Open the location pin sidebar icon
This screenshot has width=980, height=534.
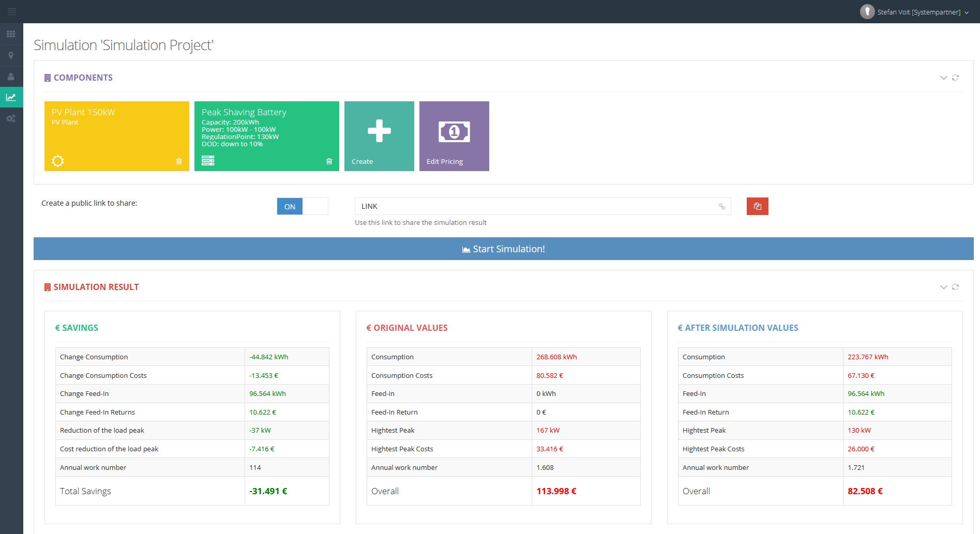pyautogui.click(x=11, y=55)
